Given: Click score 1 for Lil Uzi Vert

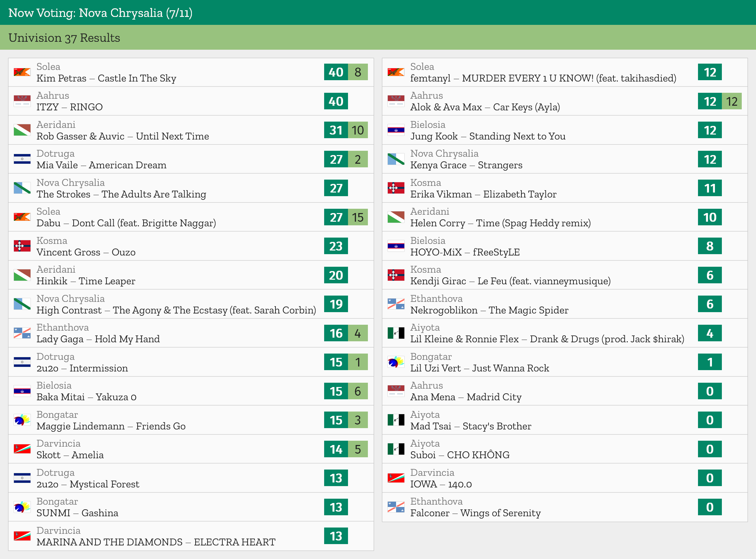Looking at the screenshot, I should [710, 362].
